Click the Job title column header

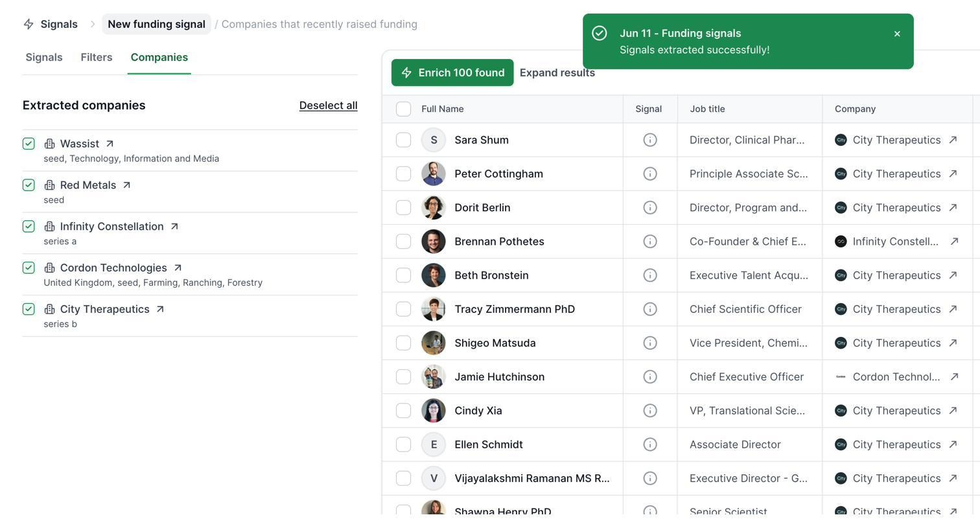(x=707, y=109)
